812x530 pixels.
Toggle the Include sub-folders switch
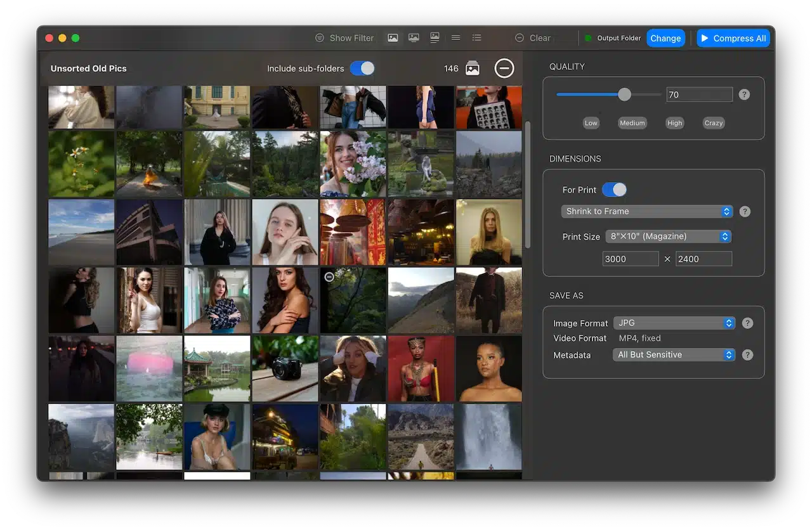362,68
